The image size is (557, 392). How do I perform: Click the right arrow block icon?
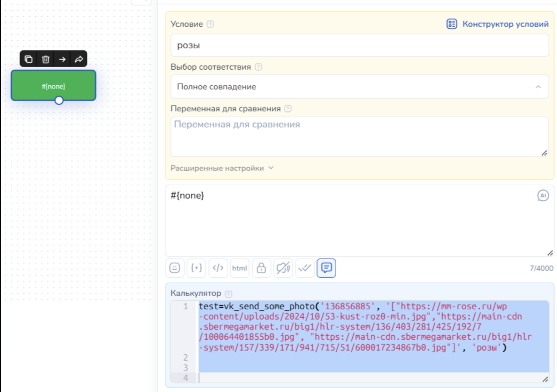62,59
